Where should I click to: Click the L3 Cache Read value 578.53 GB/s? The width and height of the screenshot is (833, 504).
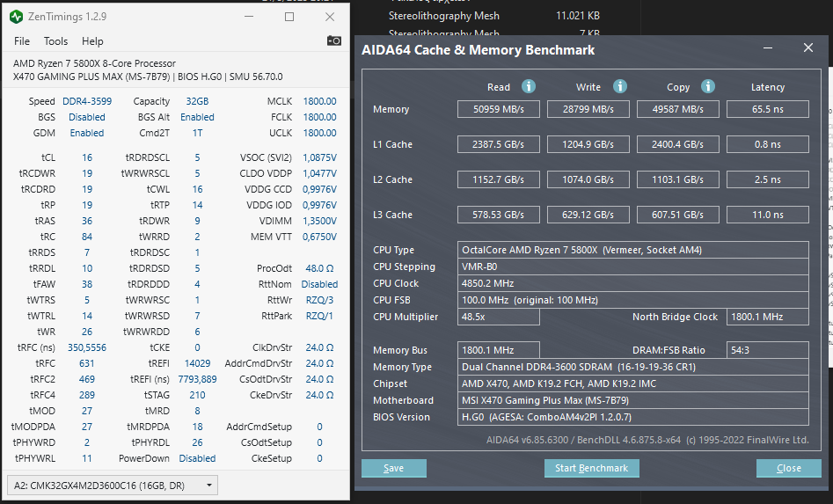499,215
